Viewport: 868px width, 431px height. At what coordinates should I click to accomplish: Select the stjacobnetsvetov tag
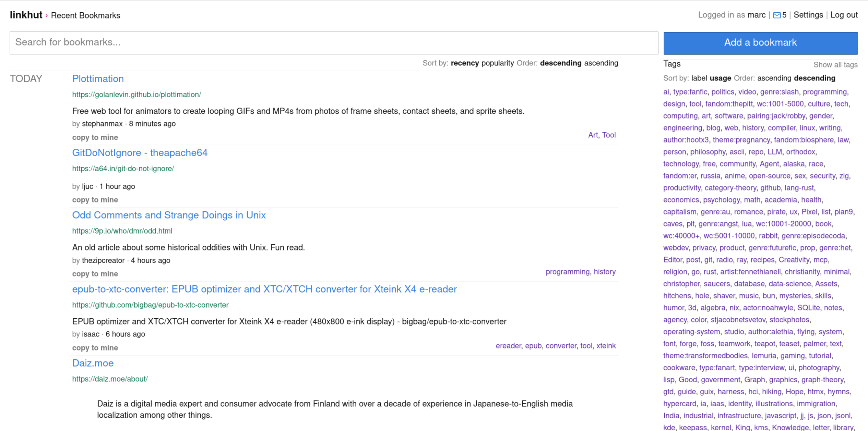click(x=738, y=320)
